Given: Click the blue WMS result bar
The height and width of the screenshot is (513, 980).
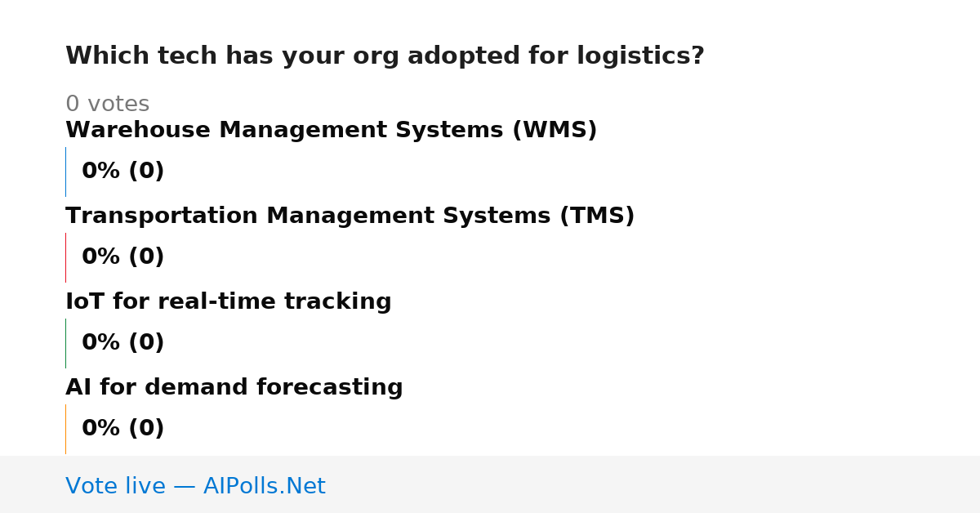Looking at the screenshot, I should (x=65, y=172).
